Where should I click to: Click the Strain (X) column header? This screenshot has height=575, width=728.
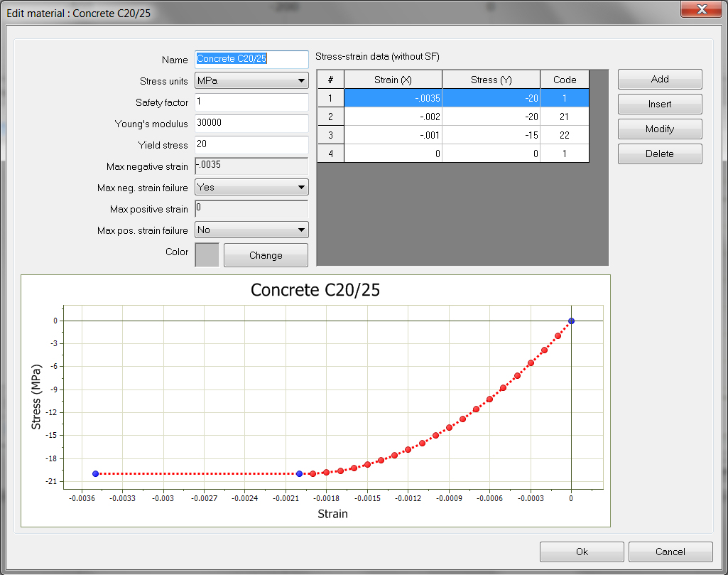coord(393,80)
